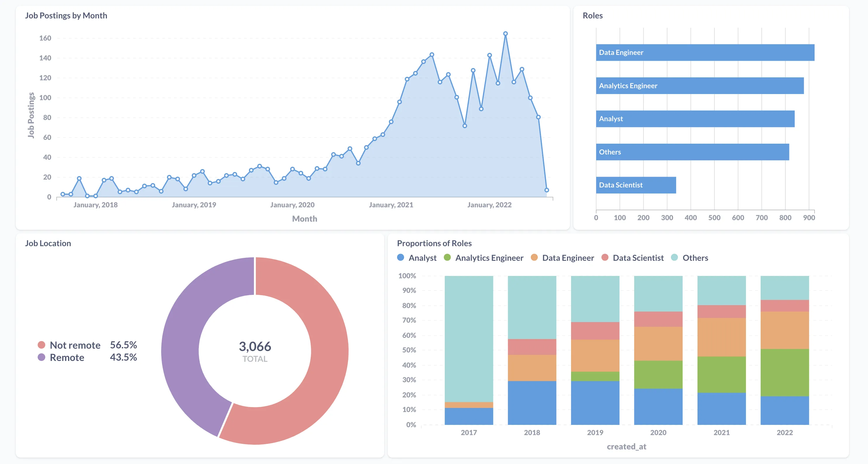Viewport: 868px width, 464px height.
Task: Click the Not remote legend marker
Action: tap(41, 345)
